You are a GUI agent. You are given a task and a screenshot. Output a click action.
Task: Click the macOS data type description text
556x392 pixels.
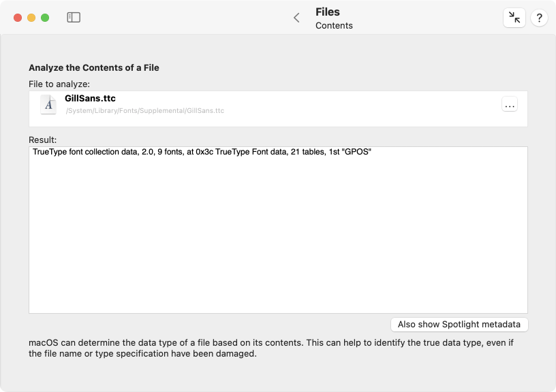coord(271,348)
